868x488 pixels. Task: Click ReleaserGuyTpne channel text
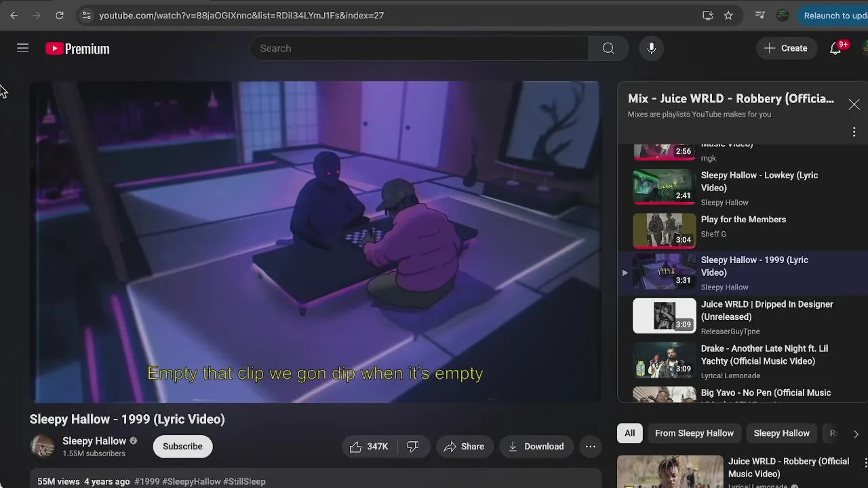[730, 331]
